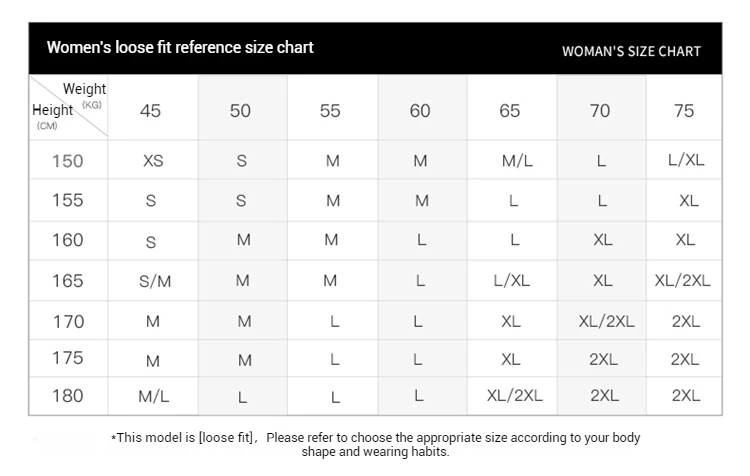The height and width of the screenshot is (476, 750).
Task: Click the loose fit footnote text
Action: tap(376, 445)
